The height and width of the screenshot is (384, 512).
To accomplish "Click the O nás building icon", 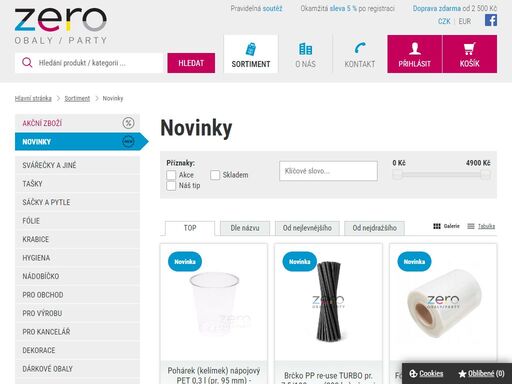I will point(305,49).
